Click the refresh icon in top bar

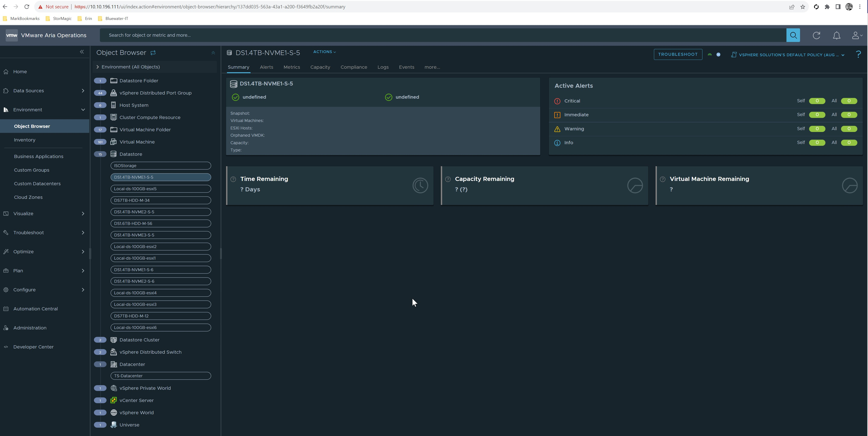click(816, 35)
